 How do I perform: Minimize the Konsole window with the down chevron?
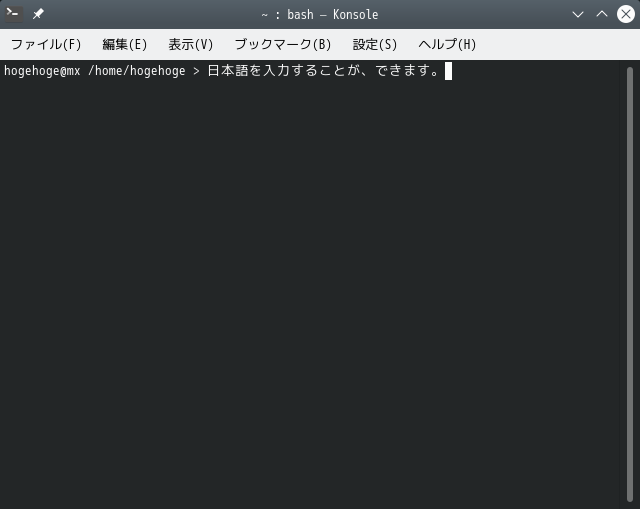click(578, 14)
